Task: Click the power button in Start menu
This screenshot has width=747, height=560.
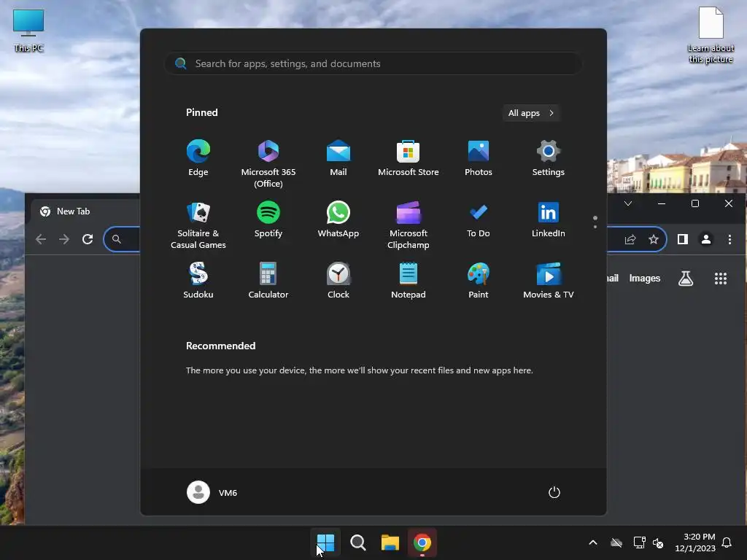Action: [x=554, y=492]
